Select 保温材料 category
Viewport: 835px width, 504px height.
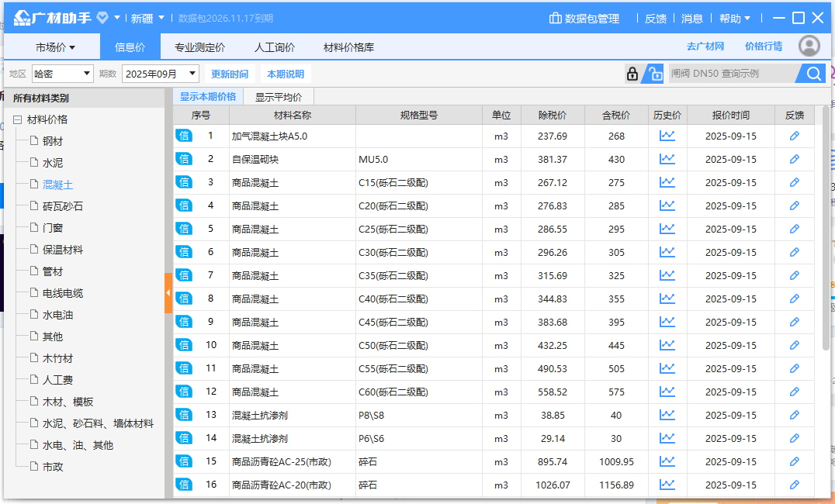point(63,250)
